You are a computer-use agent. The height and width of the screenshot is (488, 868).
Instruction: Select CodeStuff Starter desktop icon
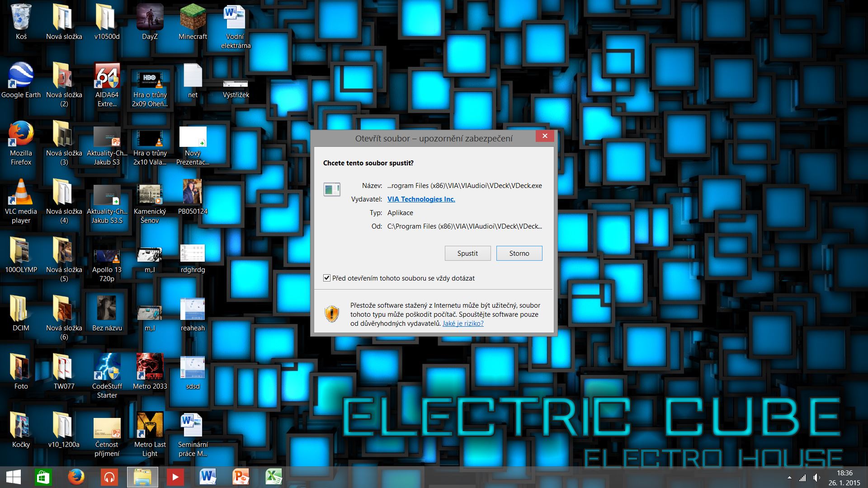point(107,368)
